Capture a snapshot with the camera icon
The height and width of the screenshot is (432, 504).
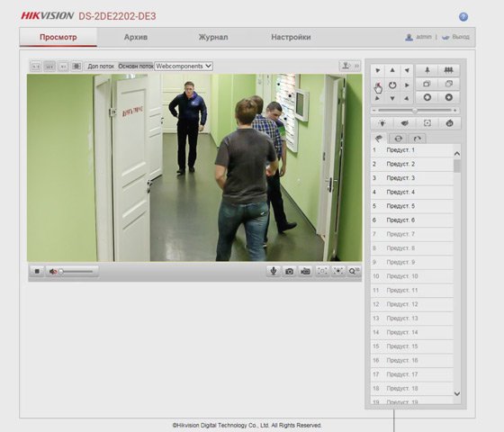pyautogui.click(x=289, y=271)
